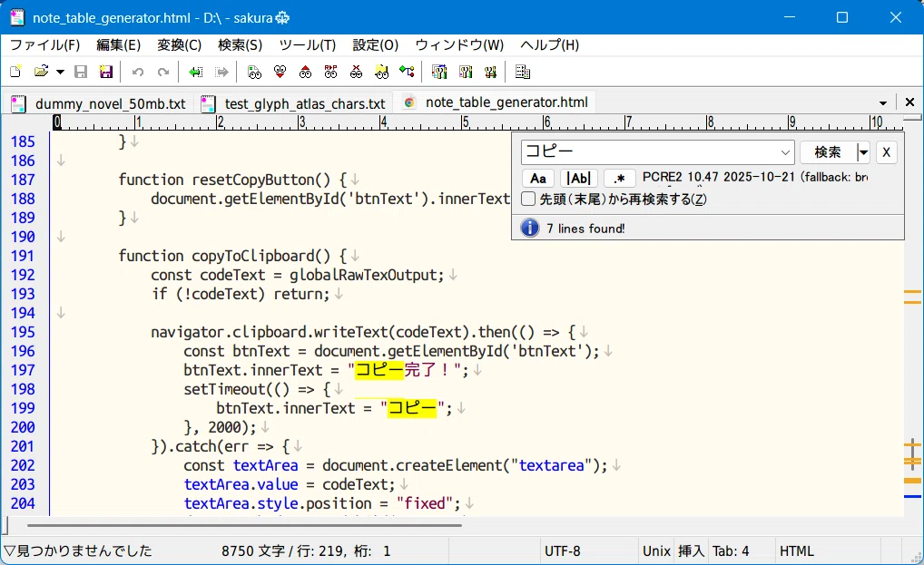
Task: Click UTF-8 encoding in status bar
Action: (x=562, y=551)
